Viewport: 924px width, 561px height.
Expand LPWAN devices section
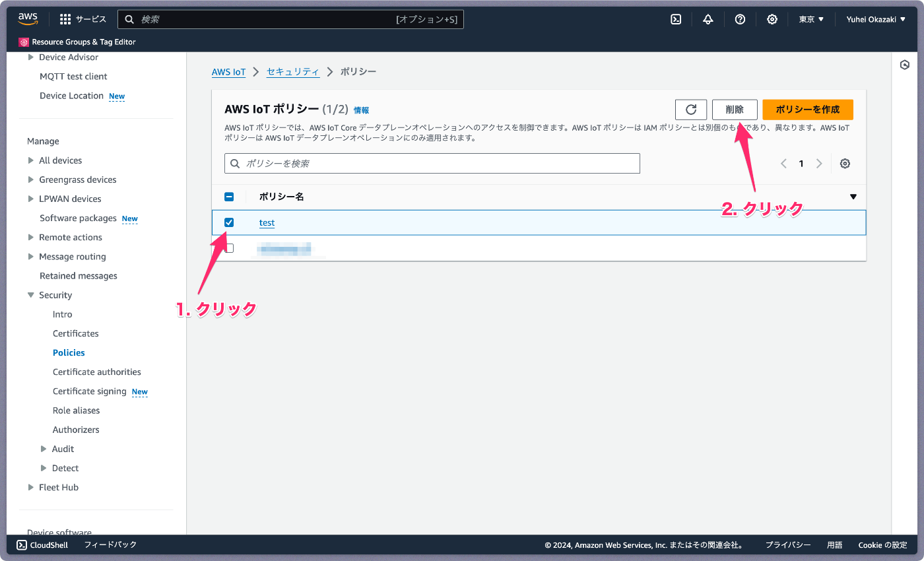click(x=30, y=199)
